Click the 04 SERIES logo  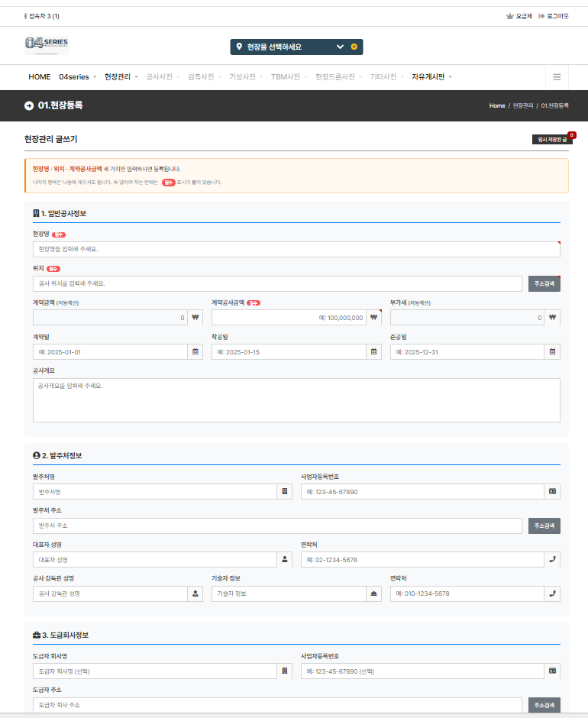[x=47, y=45]
